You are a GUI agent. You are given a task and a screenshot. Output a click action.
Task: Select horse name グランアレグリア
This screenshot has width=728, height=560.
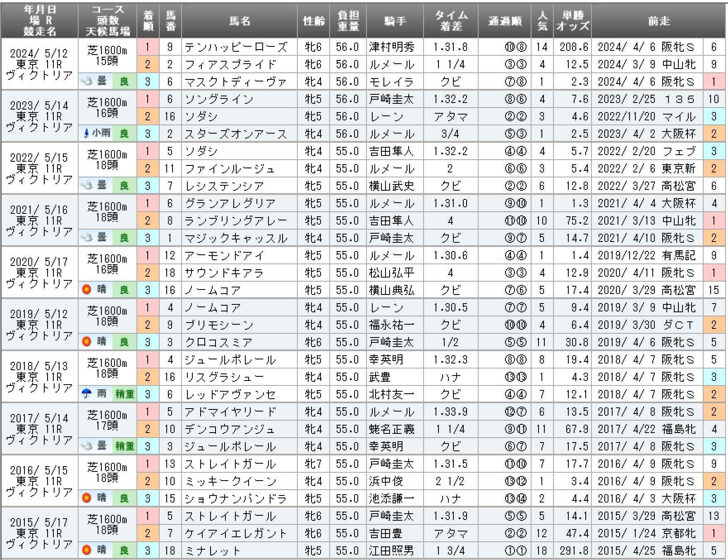point(230,203)
